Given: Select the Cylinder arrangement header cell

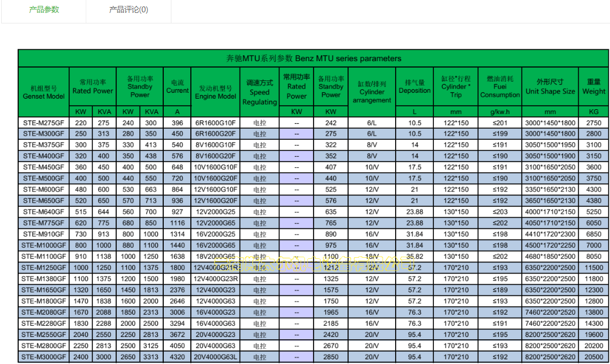Looking at the screenshot, I should coord(372,92).
